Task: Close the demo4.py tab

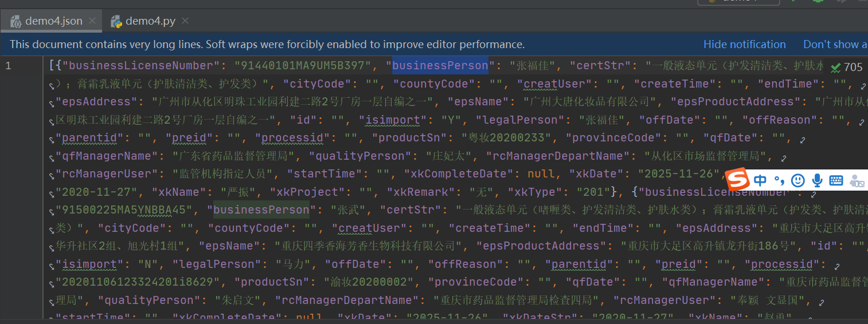Action: tap(185, 21)
